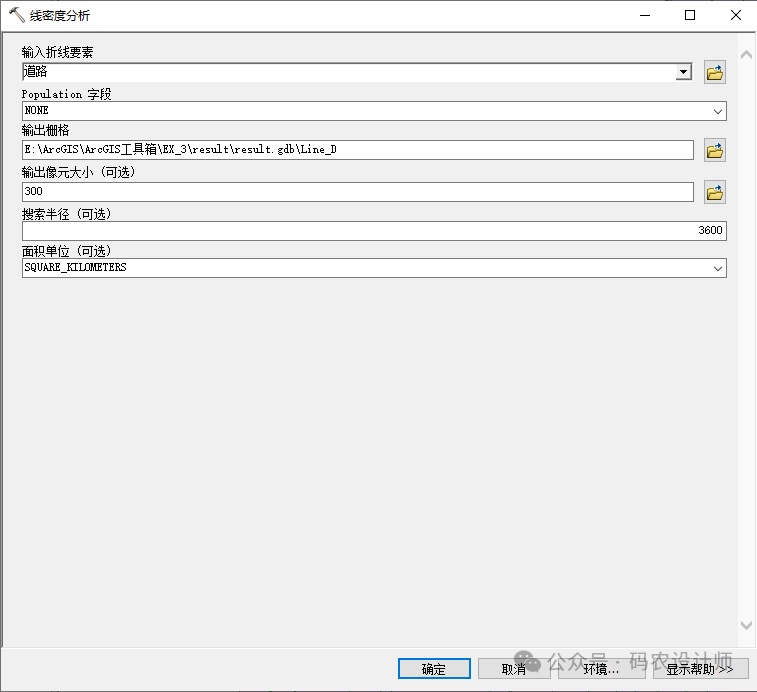757x692 pixels.
Task: Click the hammer tool icon in title bar
Action: (x=16, y=15)
